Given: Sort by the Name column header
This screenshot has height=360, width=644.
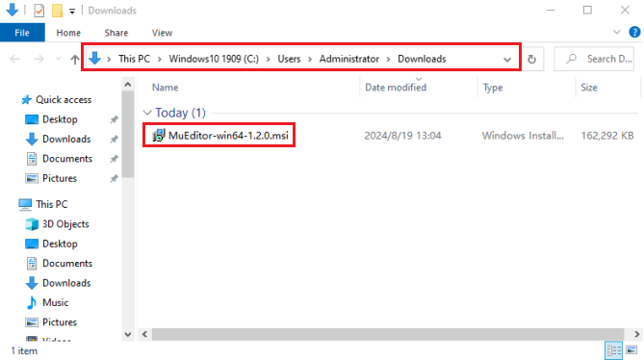Looking at the screenshot, I should 166,88.
